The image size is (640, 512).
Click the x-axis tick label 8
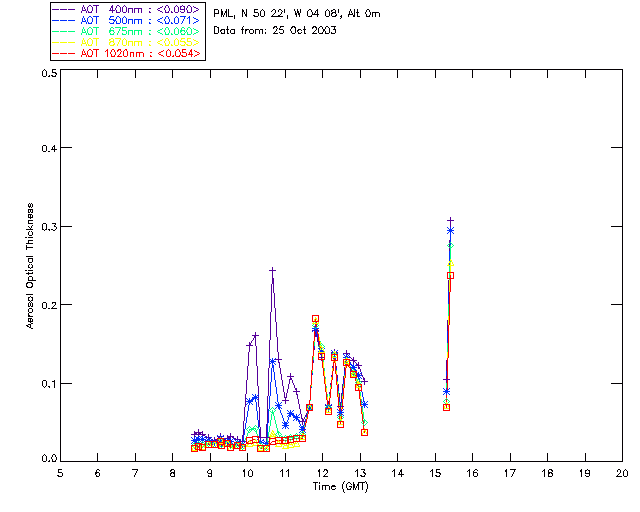point(173,473)
